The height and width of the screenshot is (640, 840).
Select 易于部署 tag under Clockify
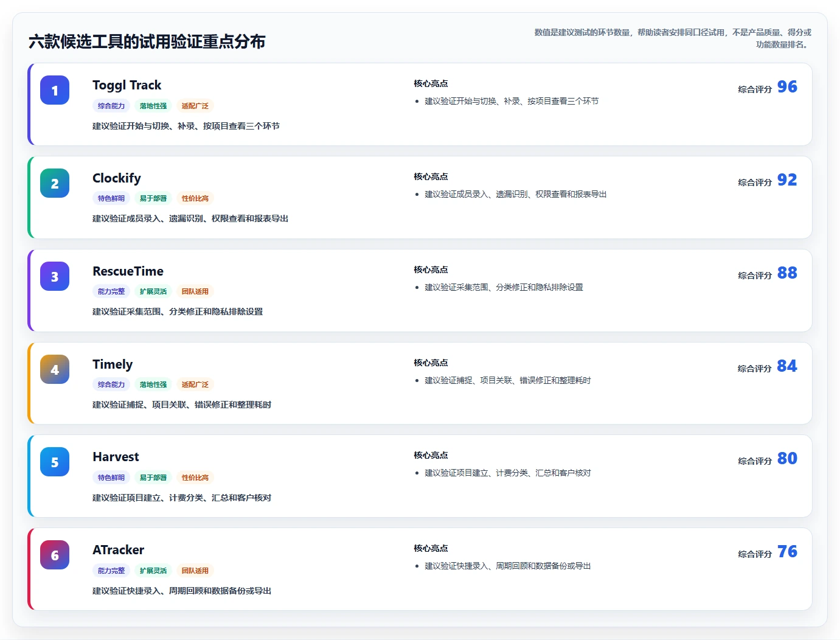pos(153,198)
